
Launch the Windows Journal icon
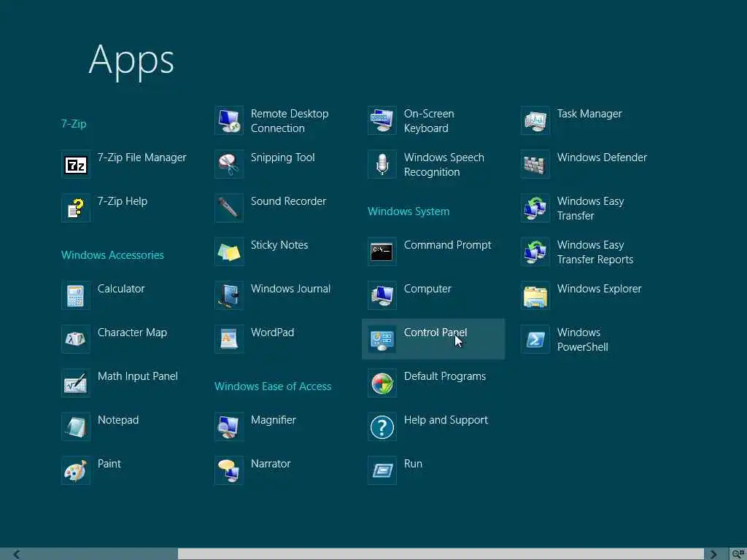pyautogui.click(x=229, y=296)
